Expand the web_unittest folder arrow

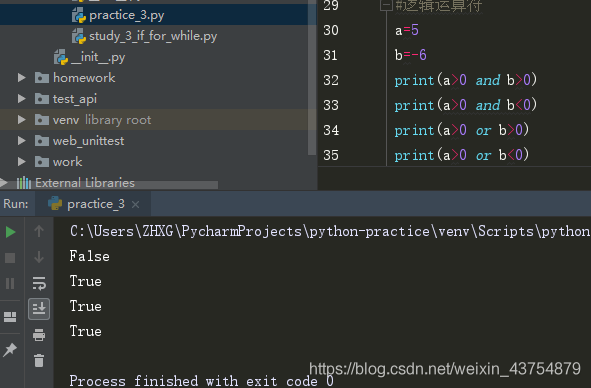pyautogui.click(x=22, y=141)
